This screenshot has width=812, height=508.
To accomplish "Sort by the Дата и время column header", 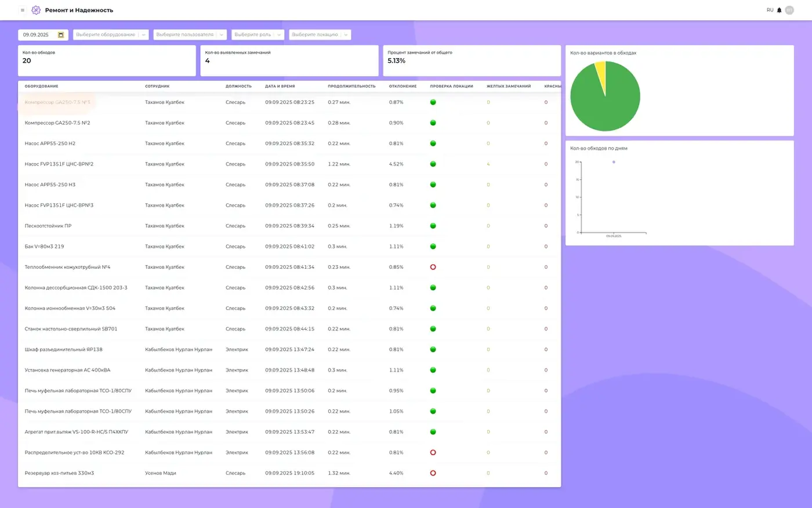I will [280, 87].
